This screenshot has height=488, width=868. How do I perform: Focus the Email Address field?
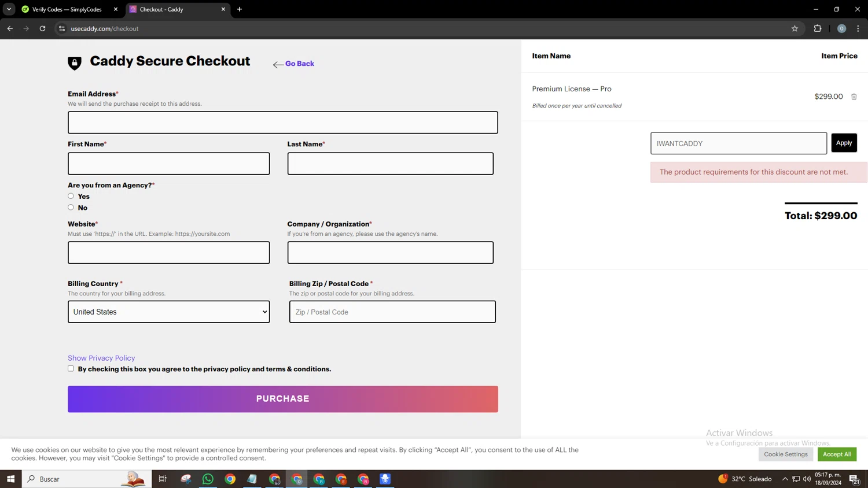coord(283,123)
